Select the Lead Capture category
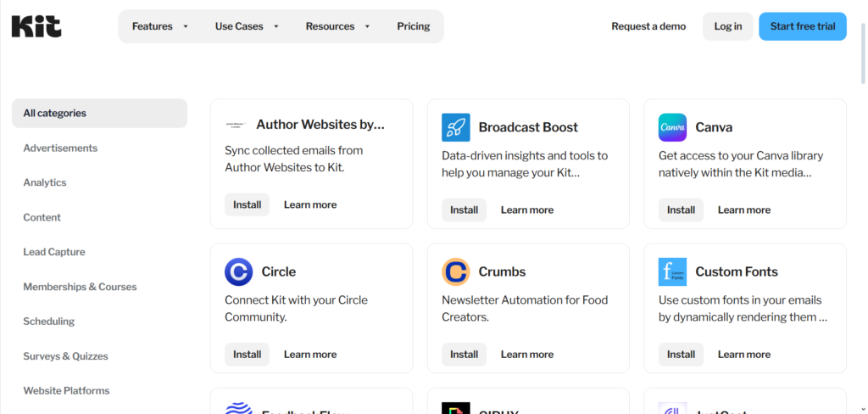 tap(54, 252)
